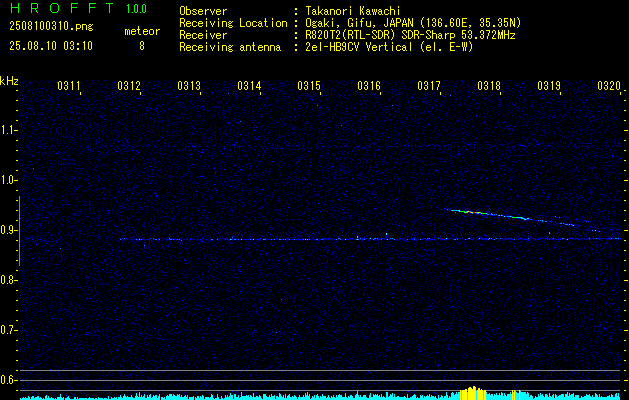Click the 0316 time marker
The image size is (629, 400).
point(369,85)
